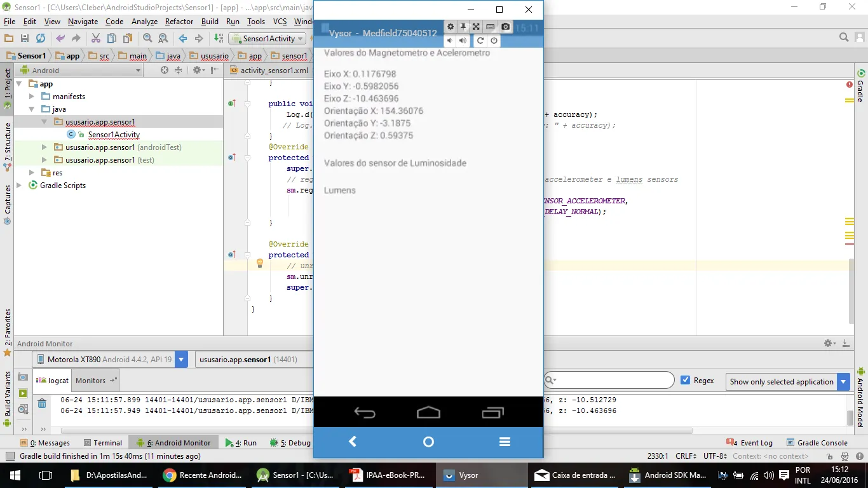This screenshot has height=488, width=868.
Task: Switch to the Monitors tab
Action: [x=91, y=381]
